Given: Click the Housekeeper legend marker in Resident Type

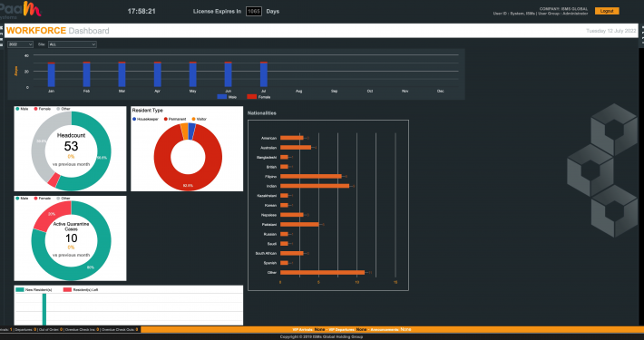Looking at the screenshot, I should click(x=134, y=119).
